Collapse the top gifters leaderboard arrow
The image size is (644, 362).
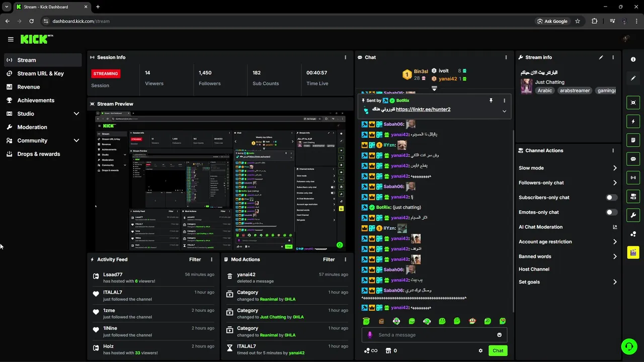[434, 88]
